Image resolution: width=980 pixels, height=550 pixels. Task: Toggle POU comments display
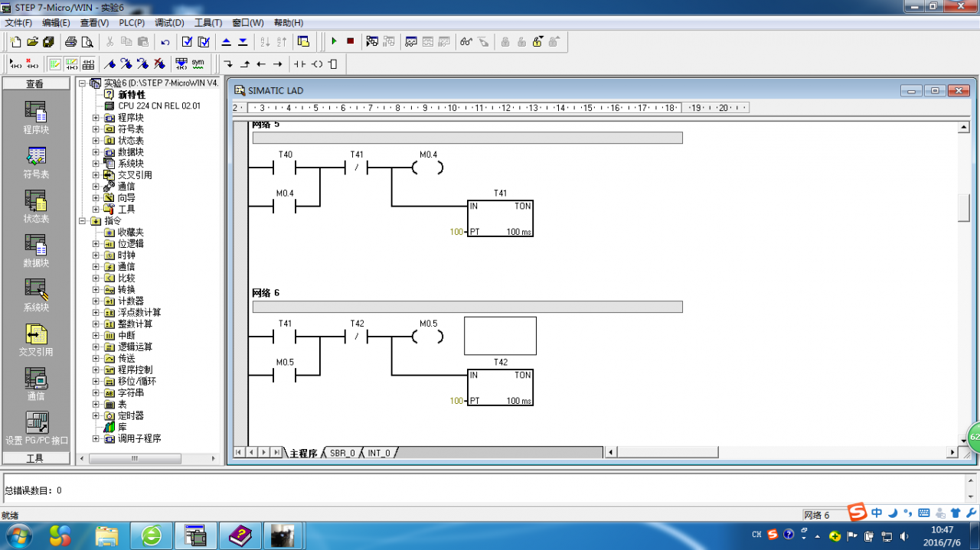[x=55, y=63]
